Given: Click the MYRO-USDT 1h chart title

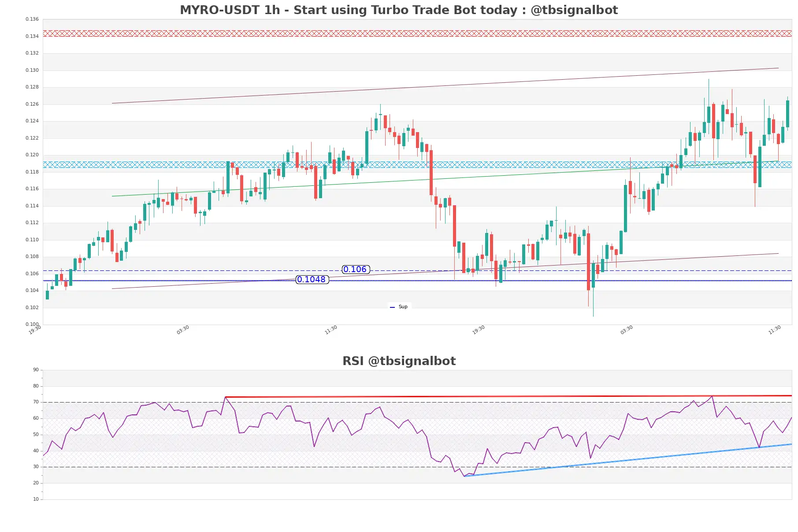Looking at the screenshot, I should [399, 10].
